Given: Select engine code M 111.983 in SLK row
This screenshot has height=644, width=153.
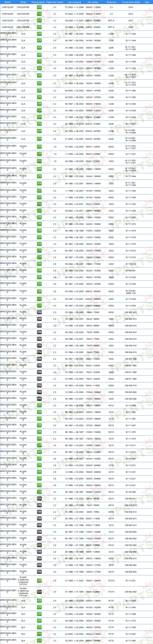Looking at the screenshot, I should click(131, 628).
